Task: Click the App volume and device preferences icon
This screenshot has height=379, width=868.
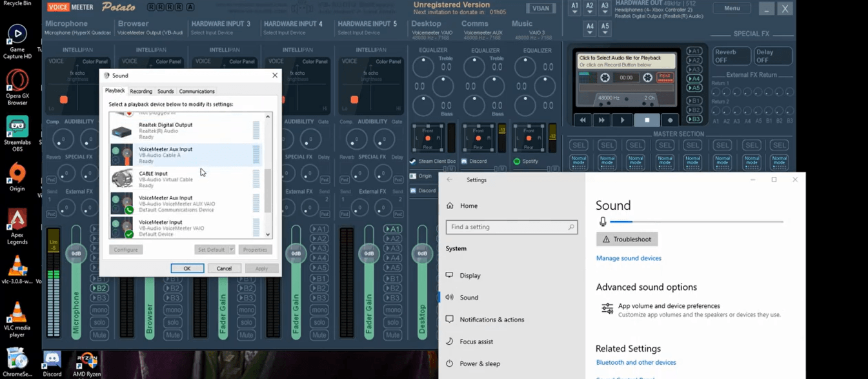Action: (607, 309)
